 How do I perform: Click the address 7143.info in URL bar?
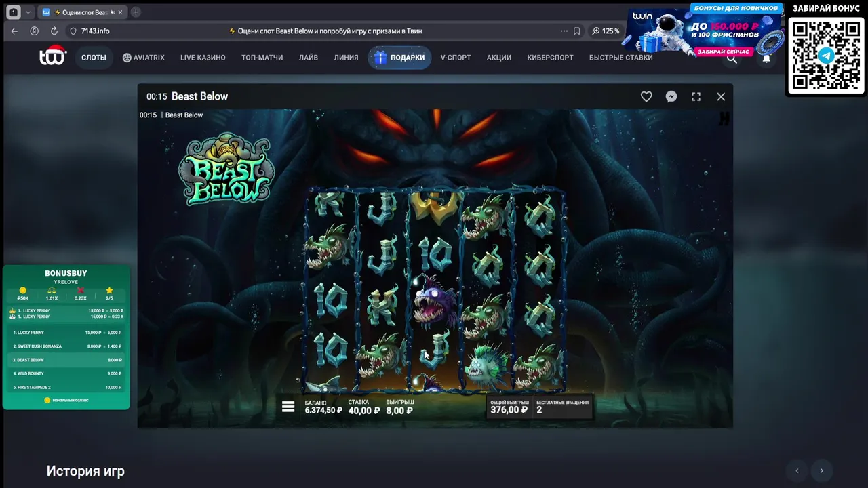click(95, 31)
